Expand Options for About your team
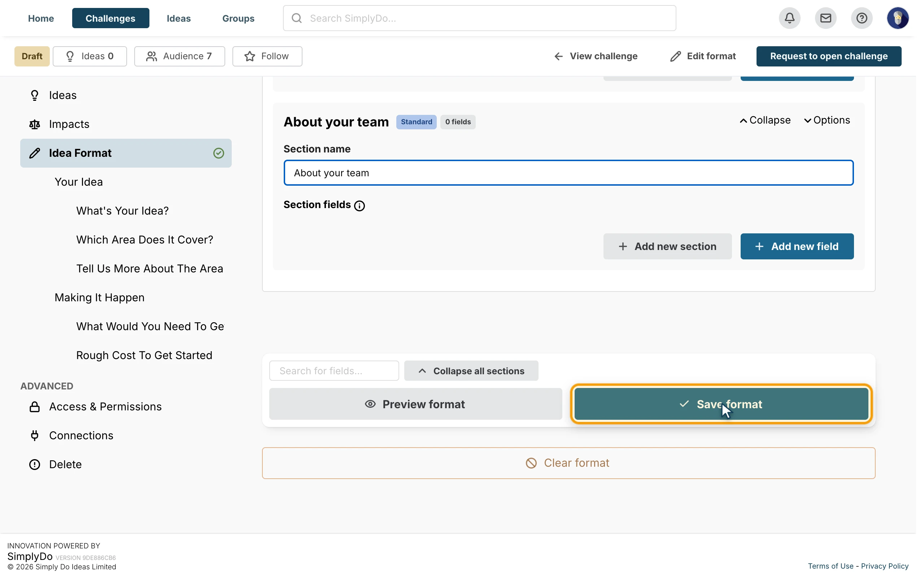Viewport: 924px width, 578px height. tap(827, 120)
